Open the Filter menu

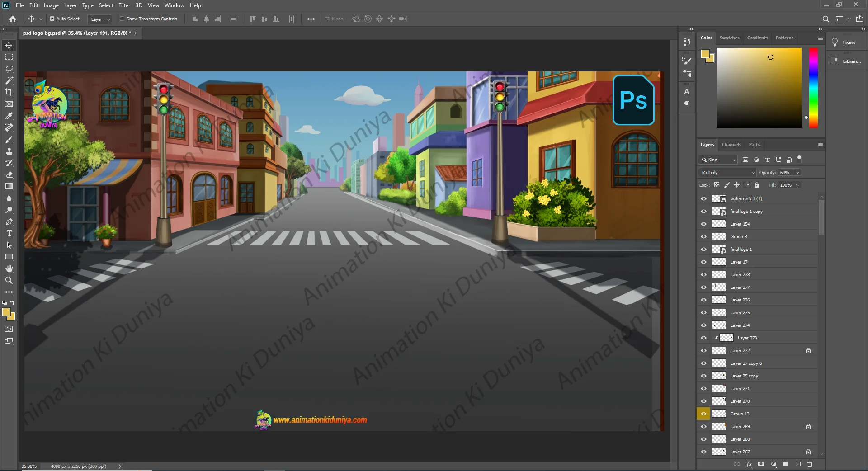click(x=124, y=5)
